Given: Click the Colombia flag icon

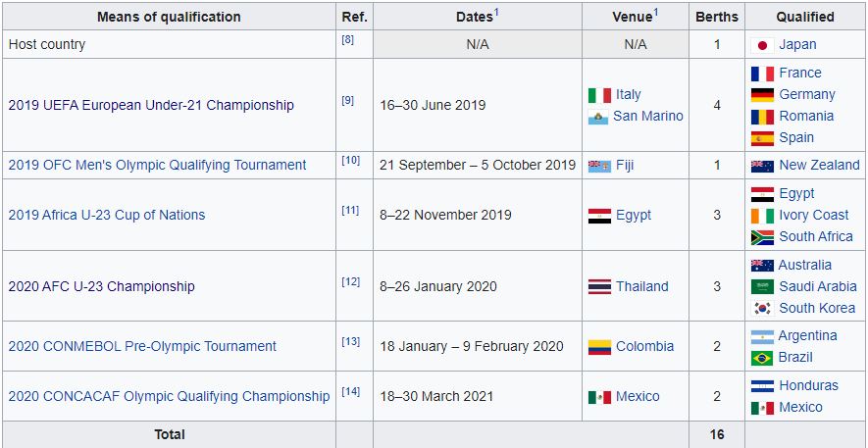Looking at the screenshot, I should pyautogui.click(x=599, y=347).
